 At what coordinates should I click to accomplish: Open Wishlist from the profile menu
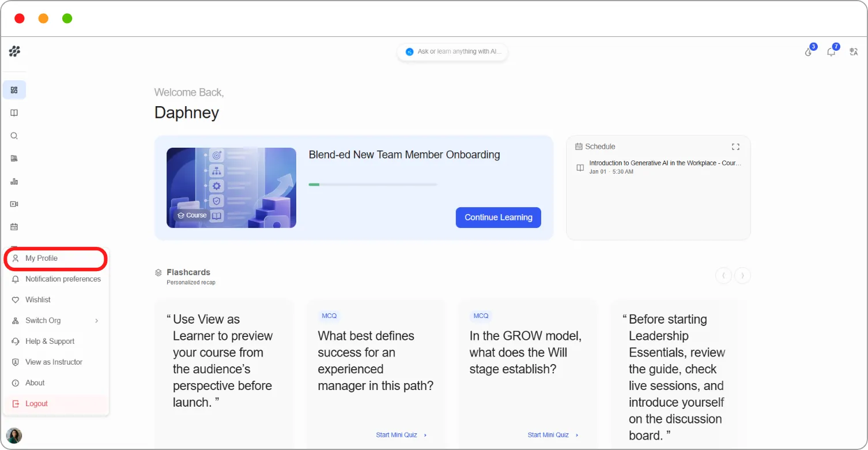[55, 300]
